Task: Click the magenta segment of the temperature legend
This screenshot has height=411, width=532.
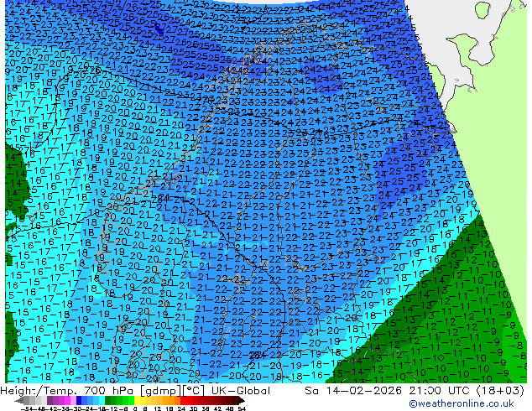Action: point(67,400)
